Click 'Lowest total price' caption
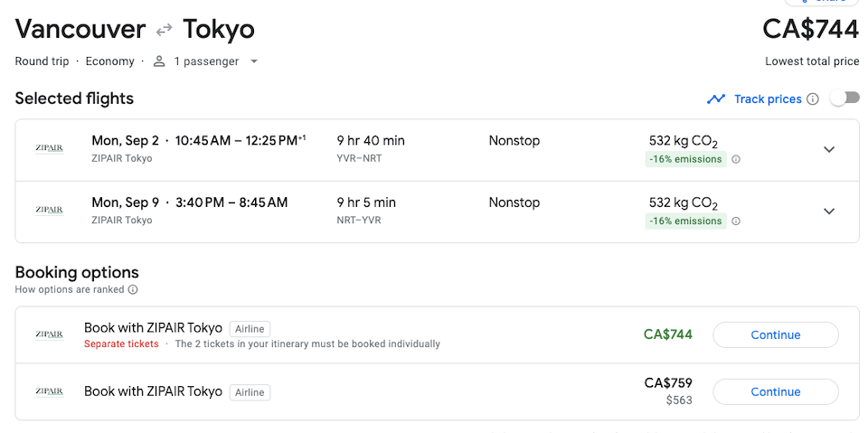The width and height of the screenshot is (868, 433). 812,61
